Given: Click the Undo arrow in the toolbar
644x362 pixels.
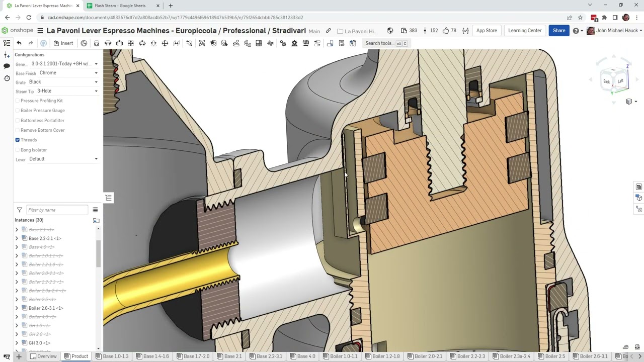Looking at the screenshot, I should coord(19,43).
